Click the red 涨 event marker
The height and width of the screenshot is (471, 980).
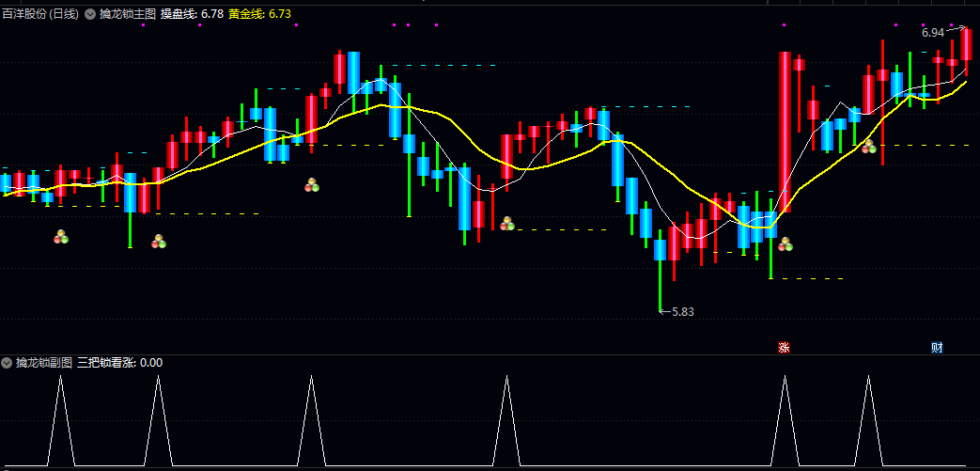point(784,348)
